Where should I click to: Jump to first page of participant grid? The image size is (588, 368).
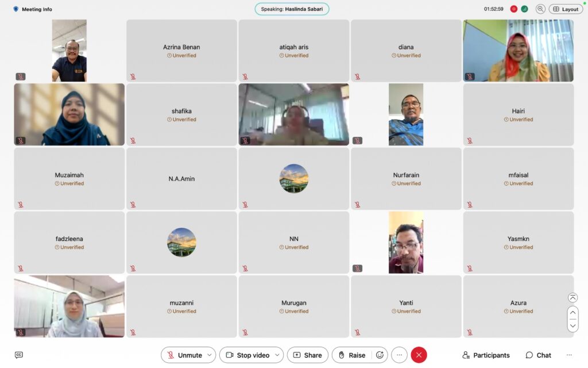coord(572,297)
